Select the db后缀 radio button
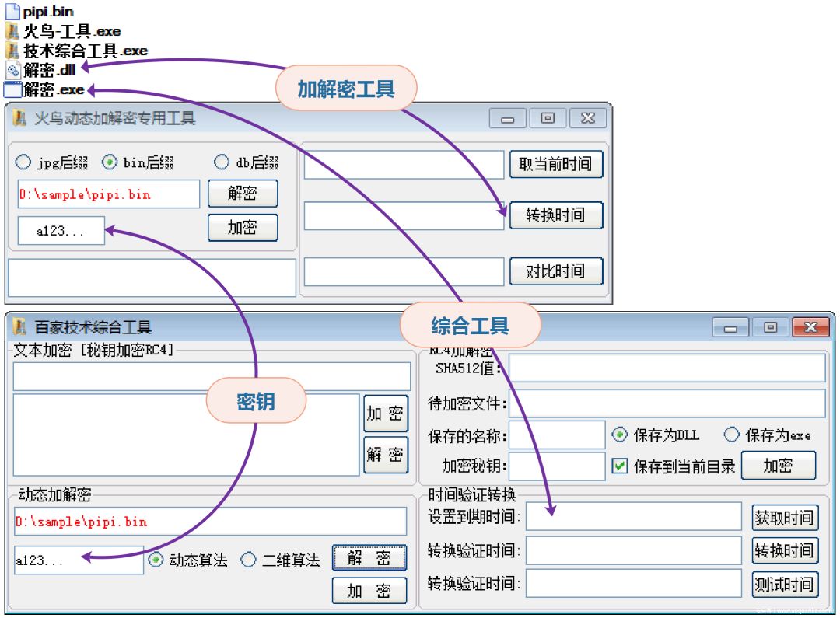This screenshot has height=618, width=840. pos(221,162)
